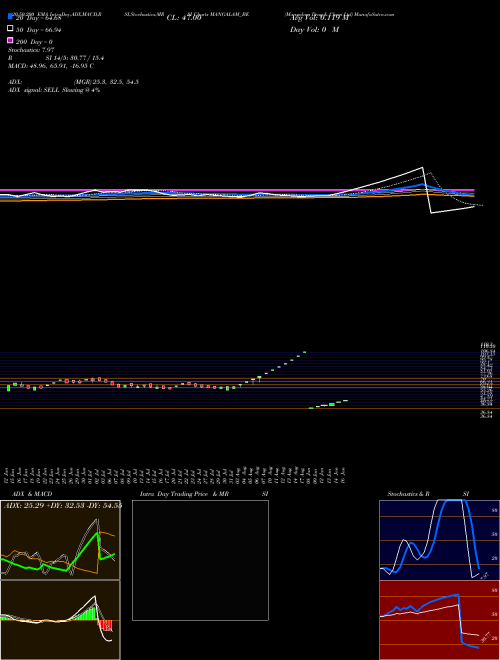
Task: Open the red RSI chart panel
Action: [x=439, y=620]
